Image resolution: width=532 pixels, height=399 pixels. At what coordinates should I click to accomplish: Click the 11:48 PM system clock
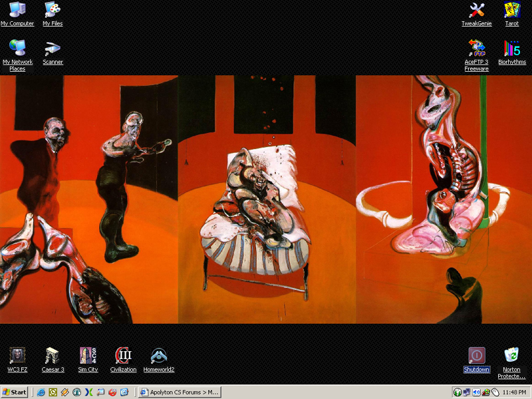[x=514, y=392]
